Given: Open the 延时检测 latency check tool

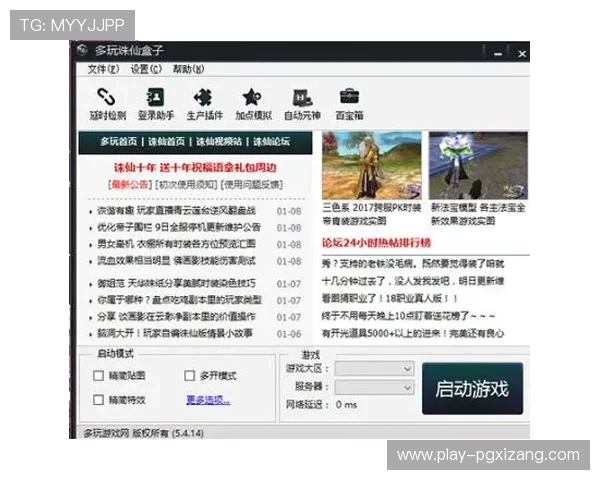Looking at the screenshot, I should tap(108, 104).
